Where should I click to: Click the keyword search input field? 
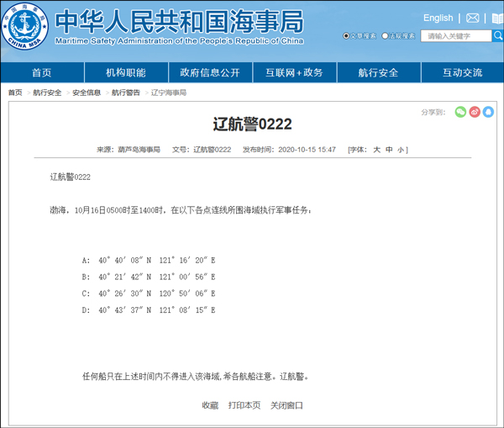click(456, 35)
